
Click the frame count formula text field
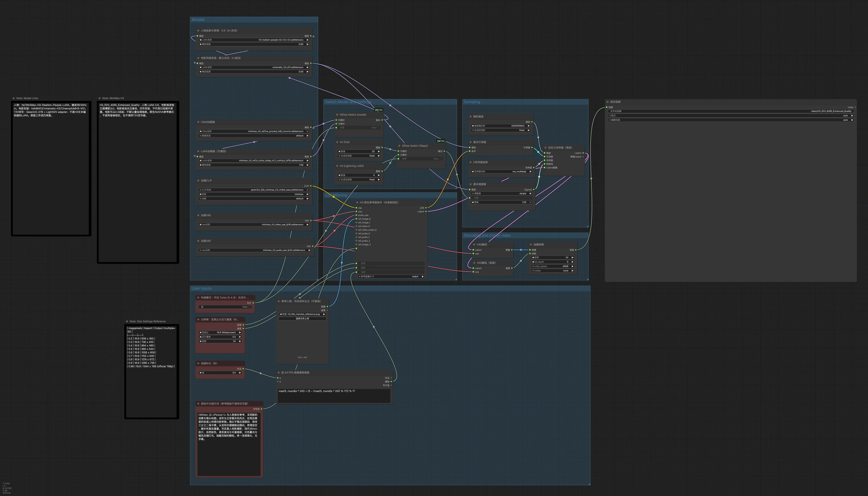point(334,395)
